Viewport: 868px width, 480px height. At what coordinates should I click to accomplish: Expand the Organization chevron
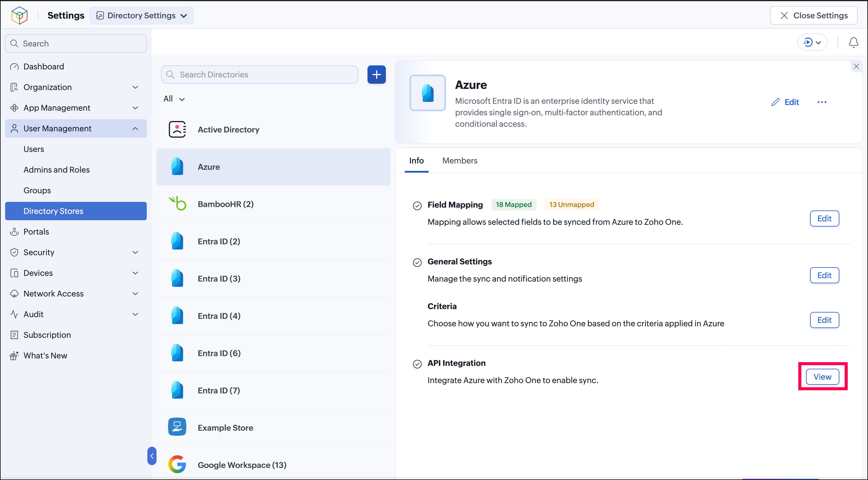pos(136,87)
